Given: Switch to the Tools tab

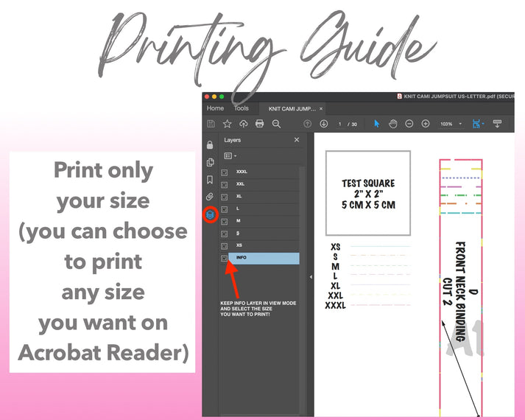Looking at the screenshot, I should pyautogui.click(x=242, y=108).
